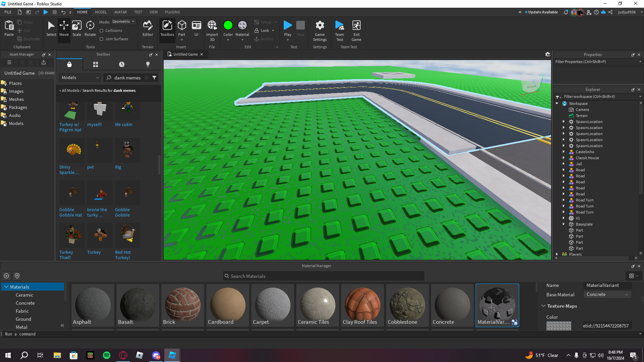
Task: Enable the Collisions checkbox
Action: pos(102,31)
